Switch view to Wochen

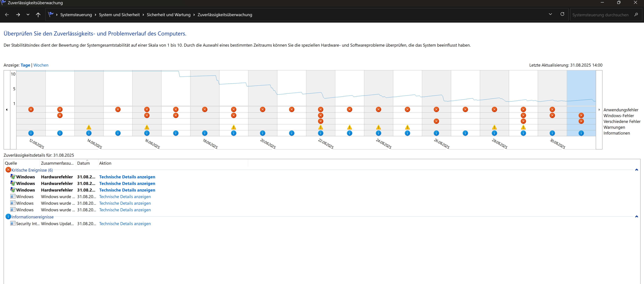[x=41, y=65]
